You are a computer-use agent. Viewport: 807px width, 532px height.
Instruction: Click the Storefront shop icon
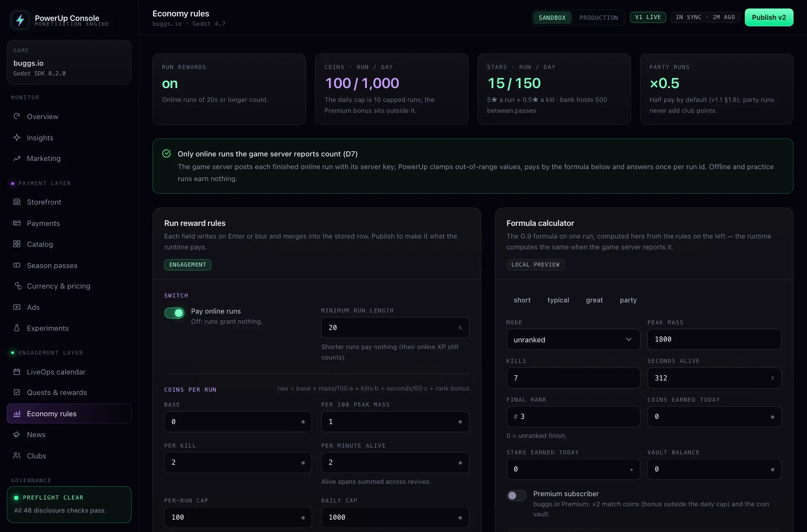click(x=17, y=202)
